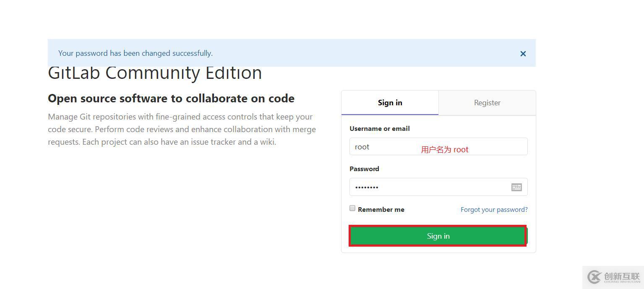644x289 pixels.
Task: Click into the Password input field
Action: [428, 187]
